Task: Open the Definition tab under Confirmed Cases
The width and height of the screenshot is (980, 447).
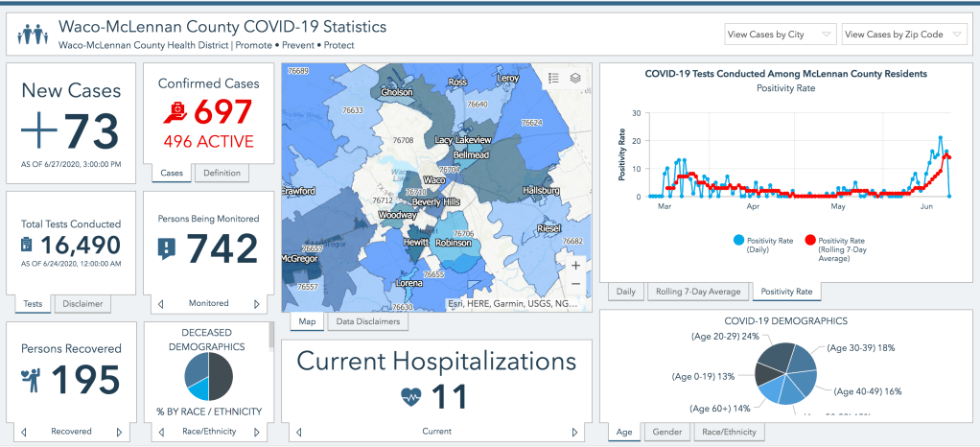Action: point(222,173)
